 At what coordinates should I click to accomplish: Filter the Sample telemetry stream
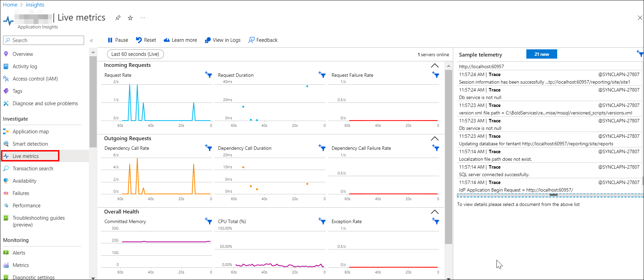[640, 53]
